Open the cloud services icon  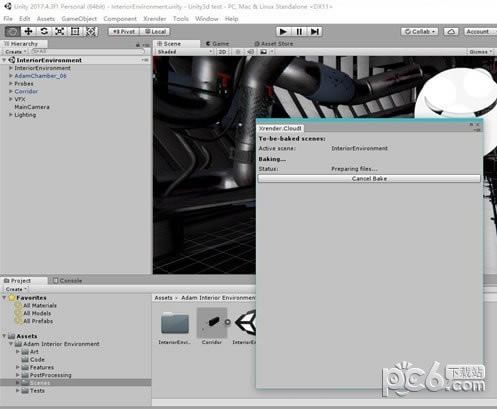point(451,32)
